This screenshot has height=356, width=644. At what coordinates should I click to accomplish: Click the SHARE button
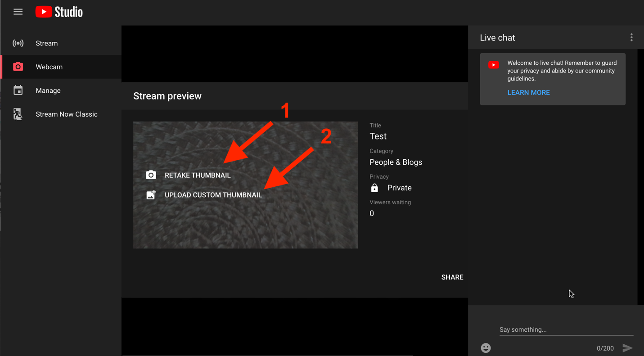tap(452, 277)
